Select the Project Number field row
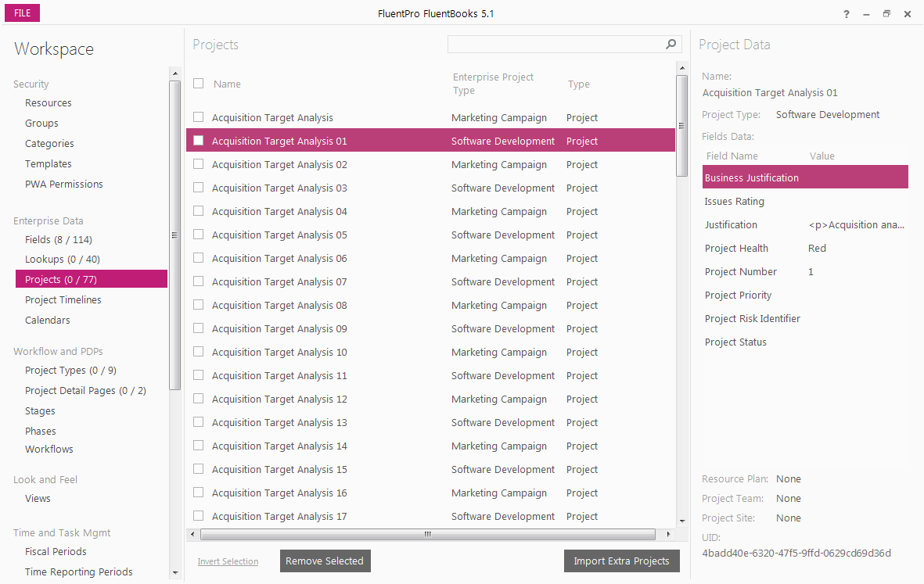This screenshot has width=924, height=584. click(x=805, y=272)
